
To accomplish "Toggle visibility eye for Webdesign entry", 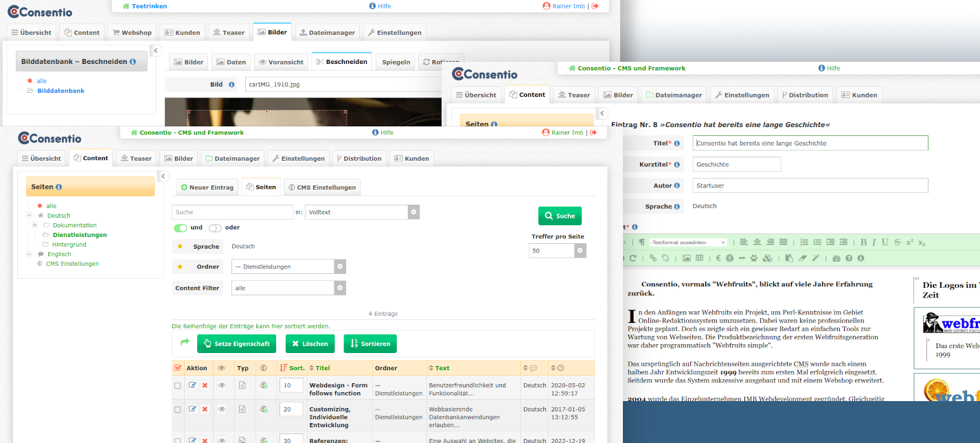I will click(222, 386).
